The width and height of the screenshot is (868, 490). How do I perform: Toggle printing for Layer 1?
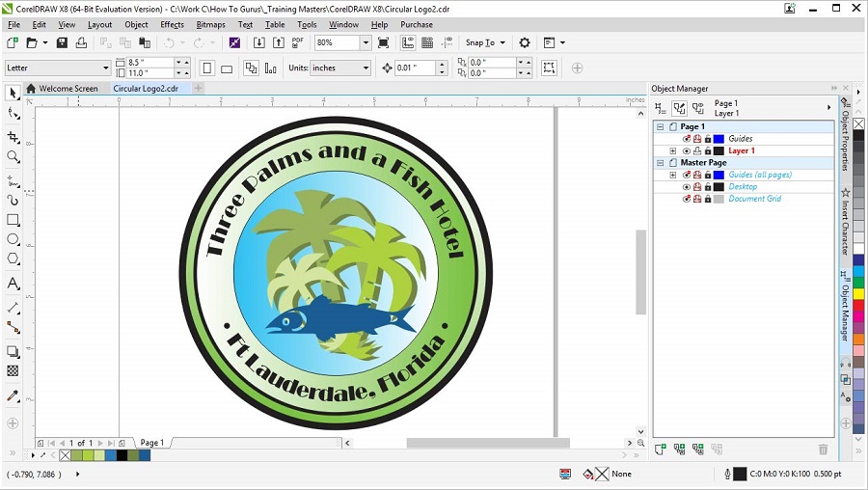697,150
